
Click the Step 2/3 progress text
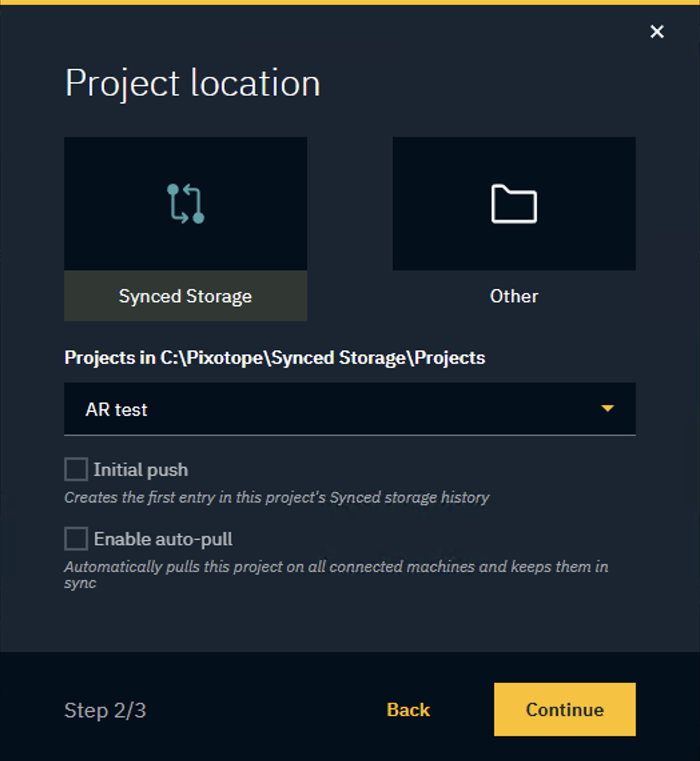click(x=105, y=711)
